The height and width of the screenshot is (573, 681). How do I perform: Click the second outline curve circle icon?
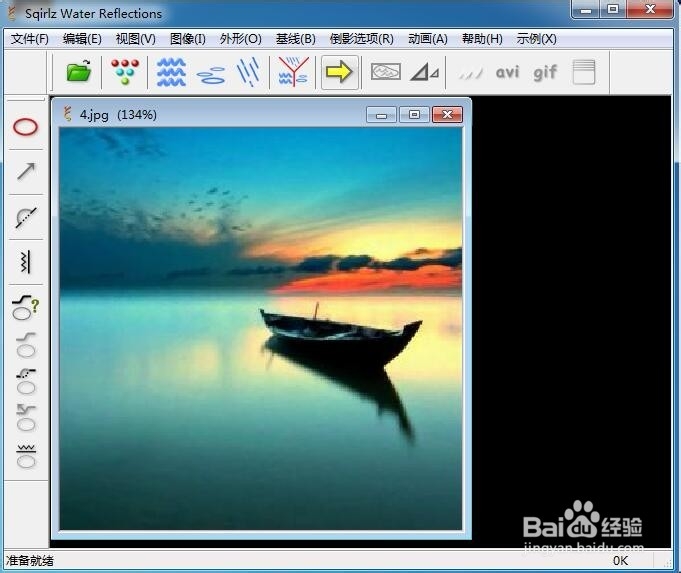coord(26,345)
